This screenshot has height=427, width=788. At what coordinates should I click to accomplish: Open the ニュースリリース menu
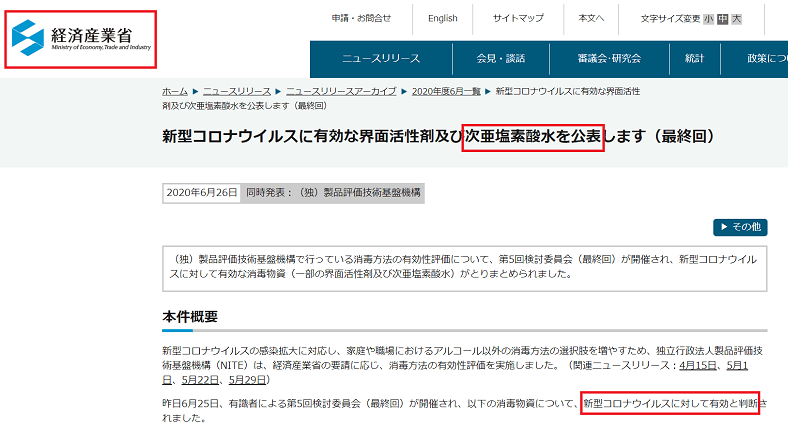click(381, 59)
